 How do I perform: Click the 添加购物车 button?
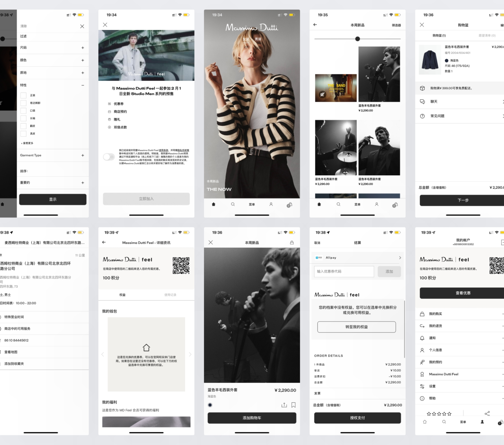pyautogui.click(x=252, y=418)
